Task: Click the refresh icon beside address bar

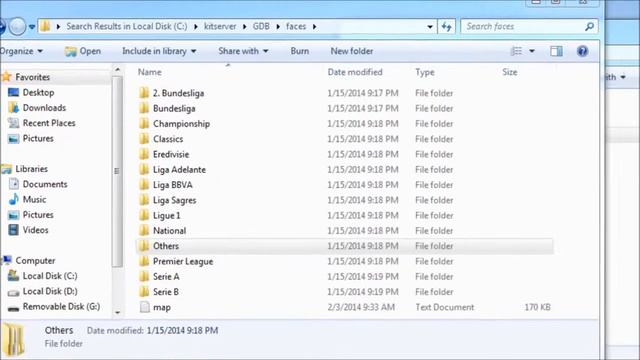Action: pos(446,27)
